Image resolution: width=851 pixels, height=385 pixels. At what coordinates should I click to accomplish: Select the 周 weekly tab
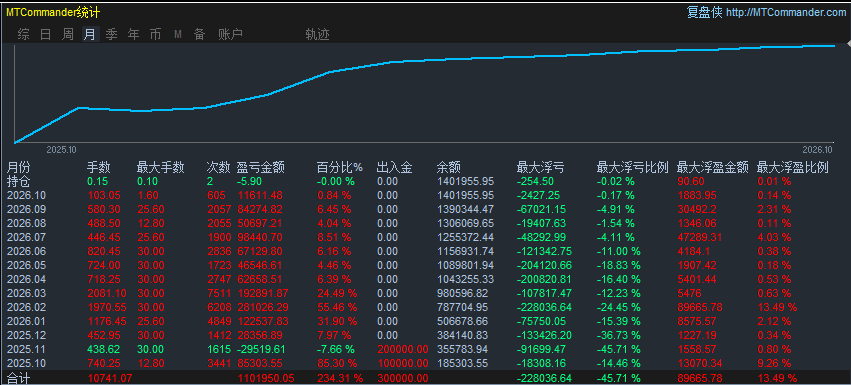[68, 35]
